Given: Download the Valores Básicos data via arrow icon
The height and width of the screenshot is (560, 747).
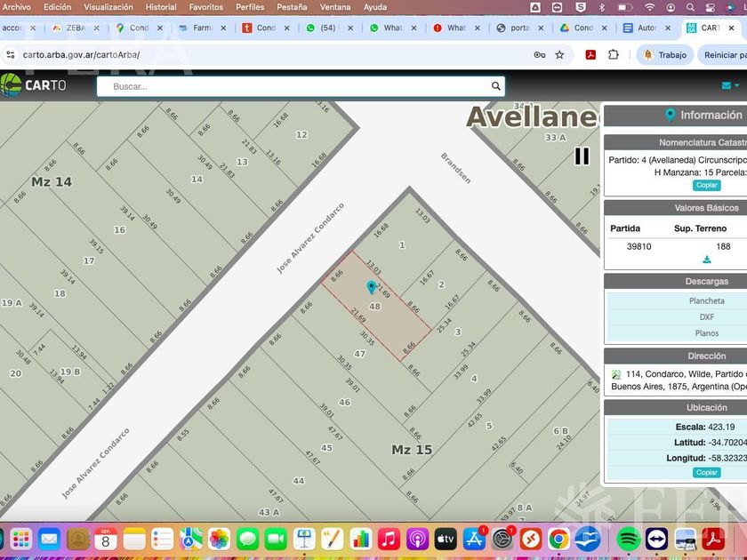Looking at the screenshot, I should tap(707, 260).
